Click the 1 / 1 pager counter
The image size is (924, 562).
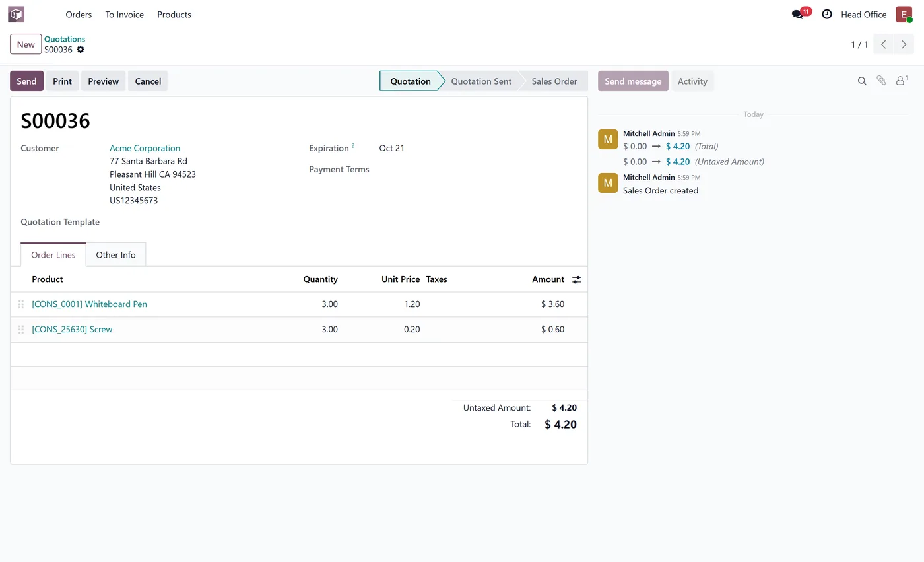[859, 44]
